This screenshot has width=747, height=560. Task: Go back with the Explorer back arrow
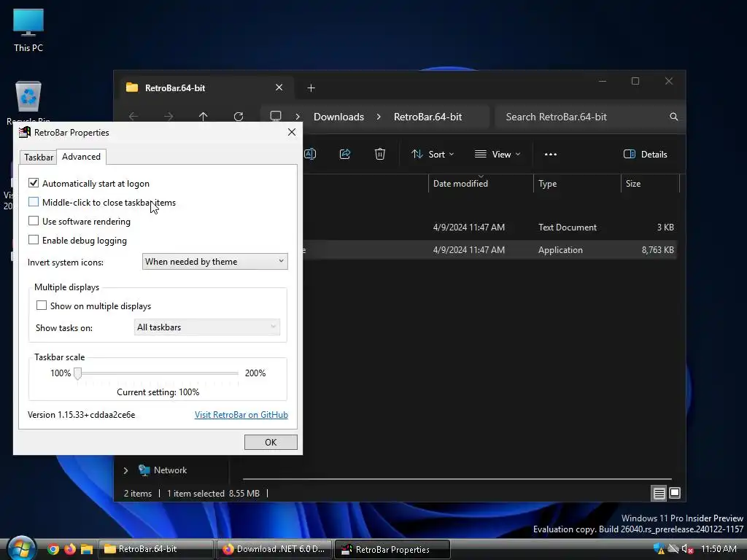tap(133, 117)
